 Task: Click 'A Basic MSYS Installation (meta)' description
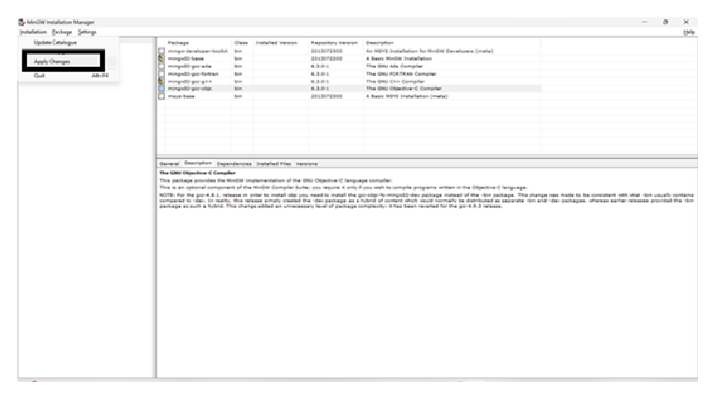tap(407, 96)
